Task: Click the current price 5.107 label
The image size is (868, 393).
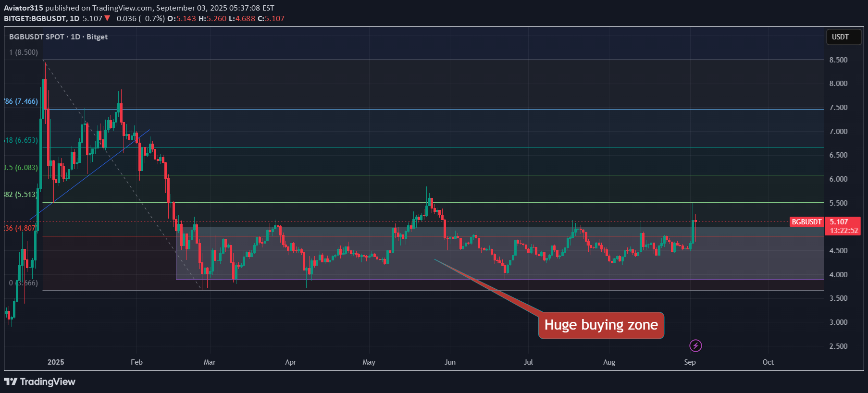Action: point(839,222)
